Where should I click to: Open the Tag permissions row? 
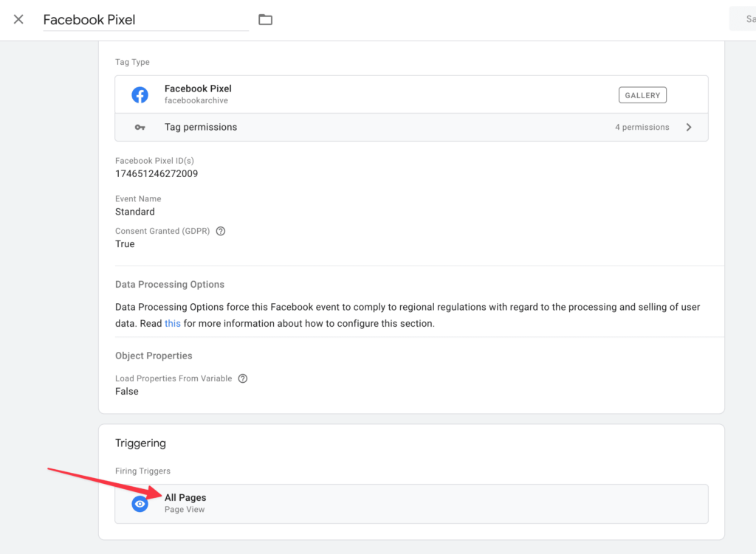pos(411,127)
